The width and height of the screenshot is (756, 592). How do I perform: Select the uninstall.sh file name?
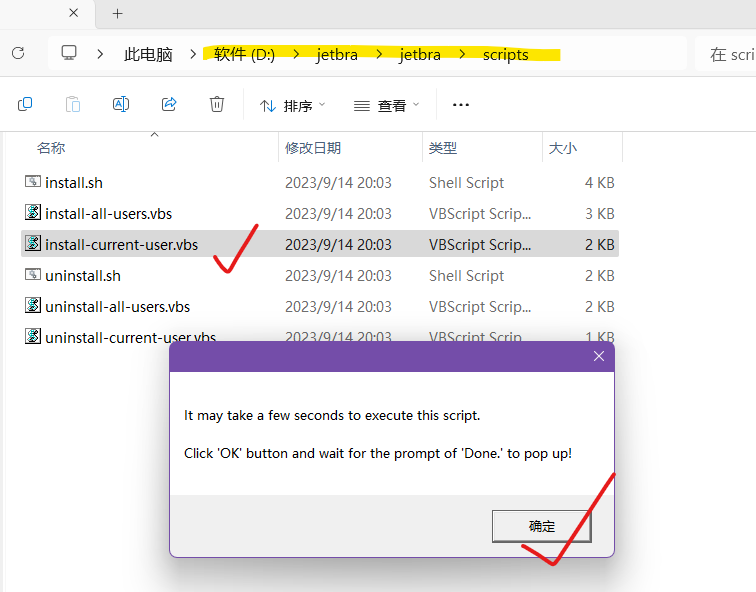tap(83, 276)
